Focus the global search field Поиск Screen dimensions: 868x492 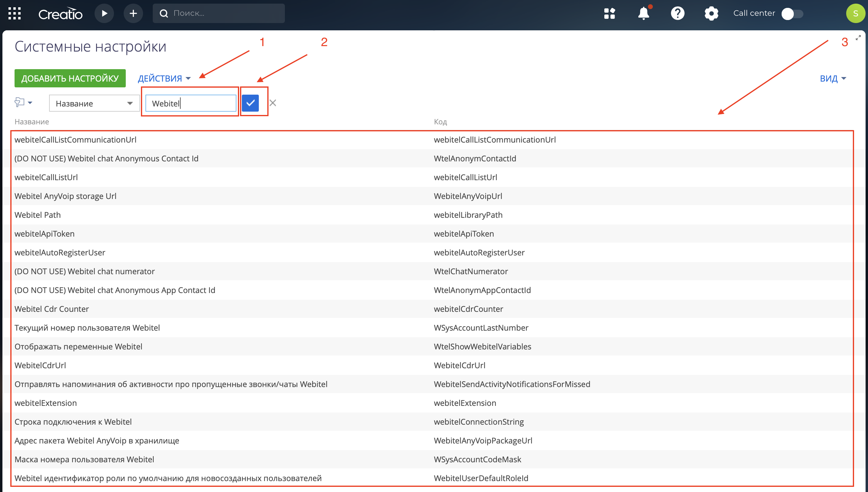(219, 14)
